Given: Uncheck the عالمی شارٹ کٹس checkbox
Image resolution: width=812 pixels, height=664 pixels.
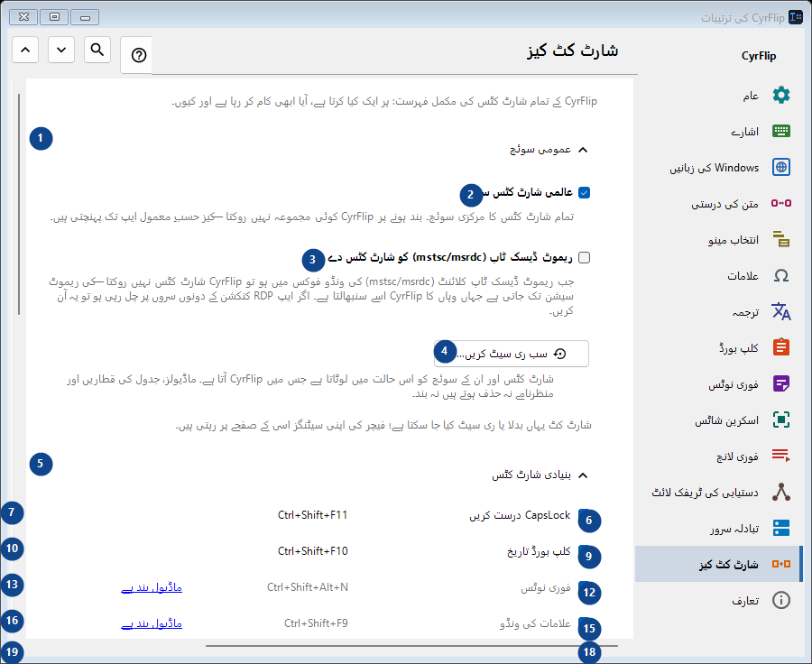Looking at the screenshot, I should click(x=584, y=193).
